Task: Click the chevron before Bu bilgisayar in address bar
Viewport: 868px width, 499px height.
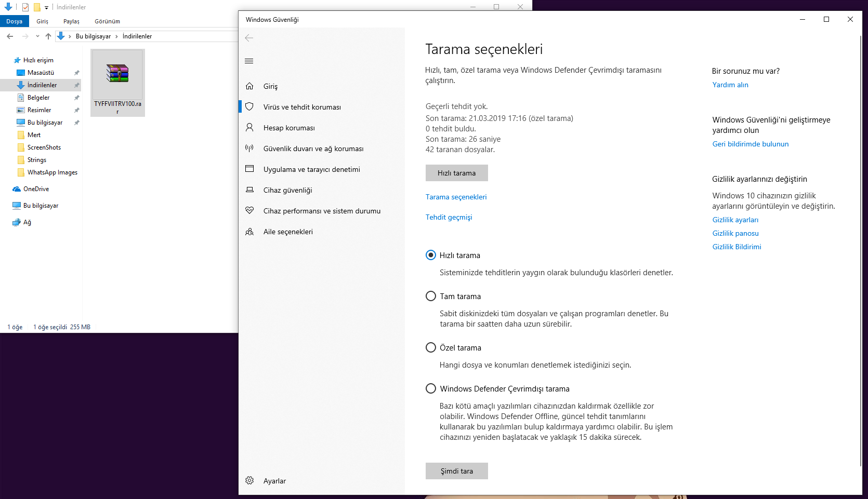Action: coord(70,36)
